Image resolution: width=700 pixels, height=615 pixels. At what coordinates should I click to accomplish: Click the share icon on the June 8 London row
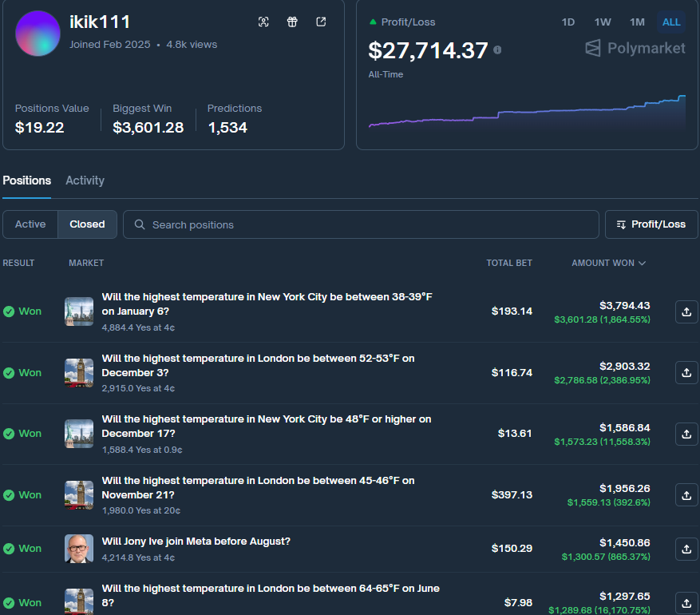pos(686,603)
